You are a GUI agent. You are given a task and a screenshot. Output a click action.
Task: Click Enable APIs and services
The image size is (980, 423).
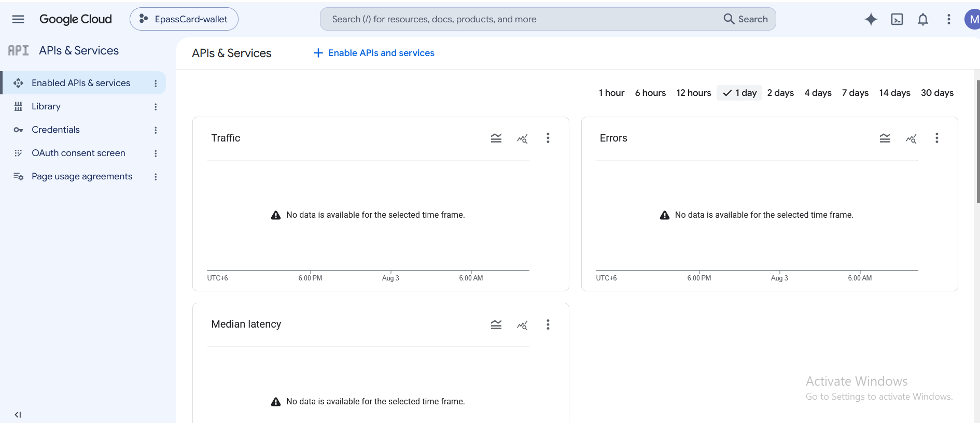[x=374, y=53]
